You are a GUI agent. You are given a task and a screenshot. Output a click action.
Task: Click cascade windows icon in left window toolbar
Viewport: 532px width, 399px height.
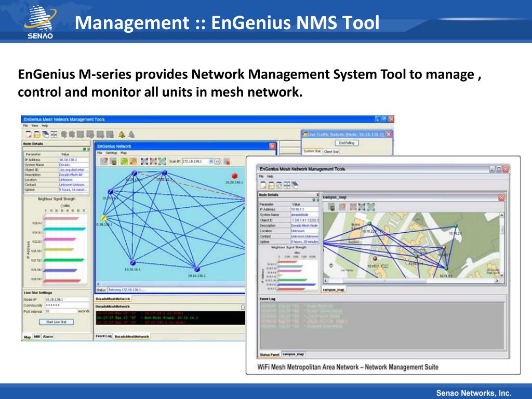(46, 135)
